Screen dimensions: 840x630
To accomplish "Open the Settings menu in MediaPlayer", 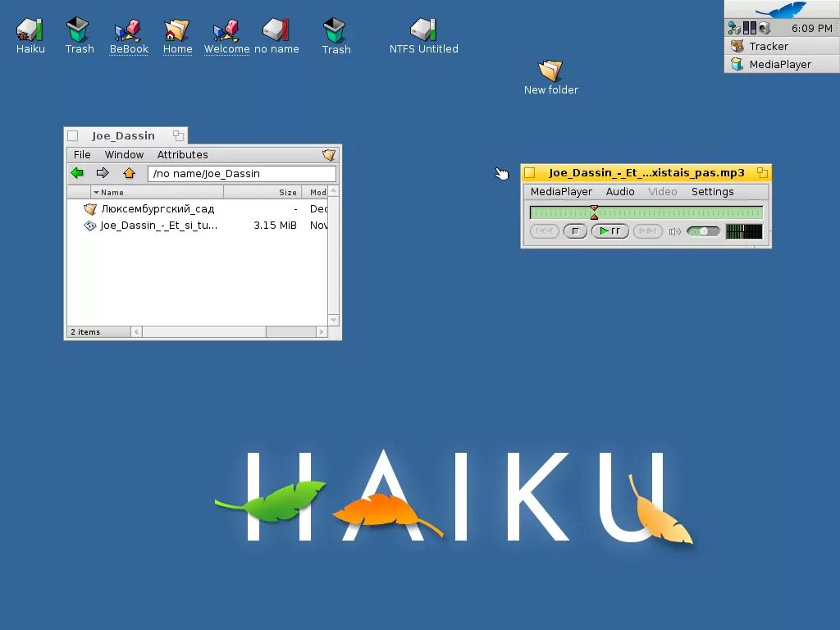I will [x=712, y=192].
